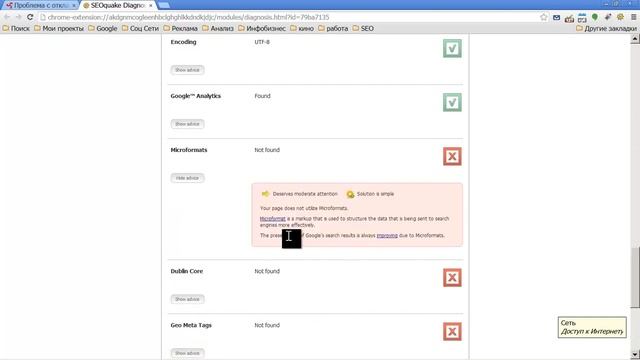Screen dimensions: 640x360
Task: Click the calendar extension icon
Action: tap(582, 18)
